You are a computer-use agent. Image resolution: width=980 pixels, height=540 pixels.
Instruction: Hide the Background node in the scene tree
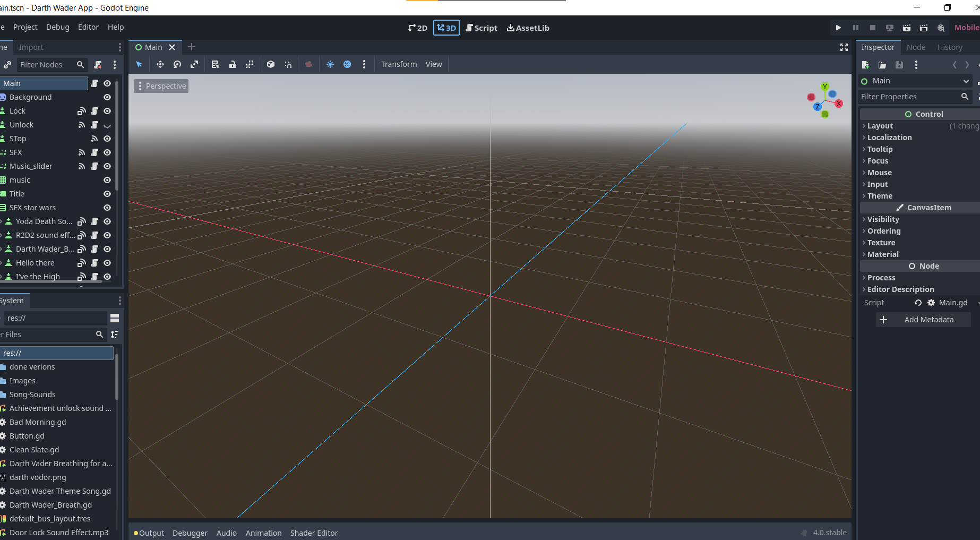click(x=107, y=97)
